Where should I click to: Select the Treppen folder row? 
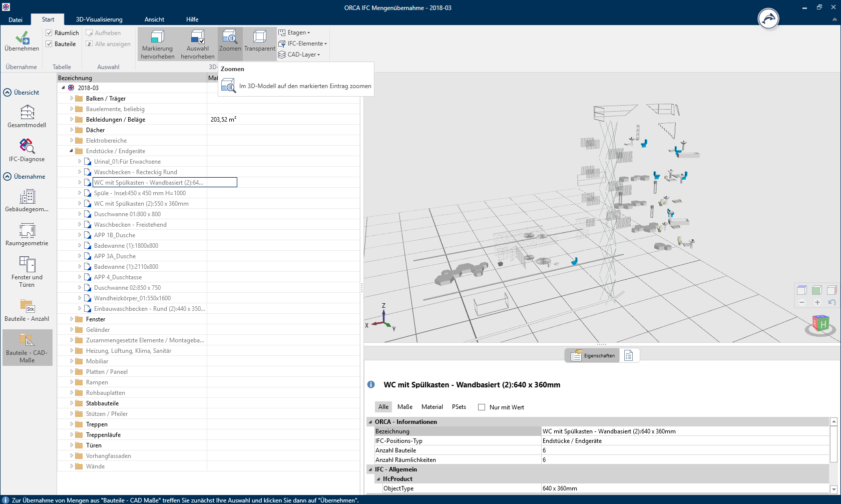coord(97,424)
